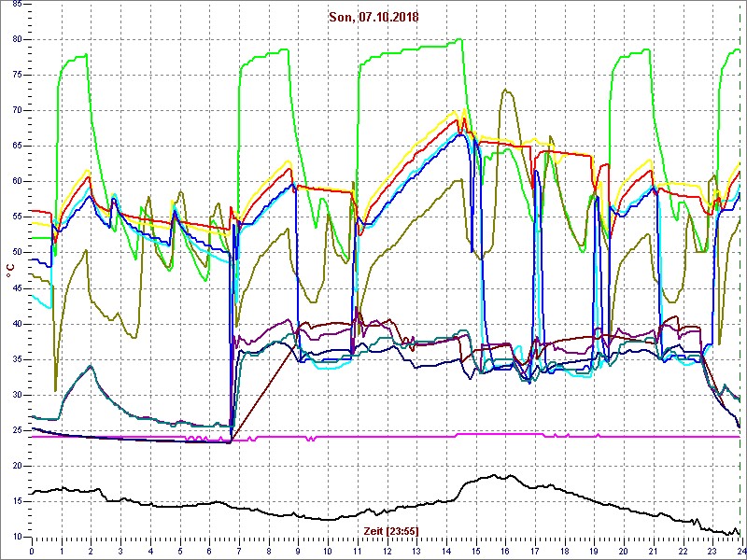This screenshot has height=560, width=747.
Task: Click hour "1" on the time axis
Action: (x=62, y=551)
